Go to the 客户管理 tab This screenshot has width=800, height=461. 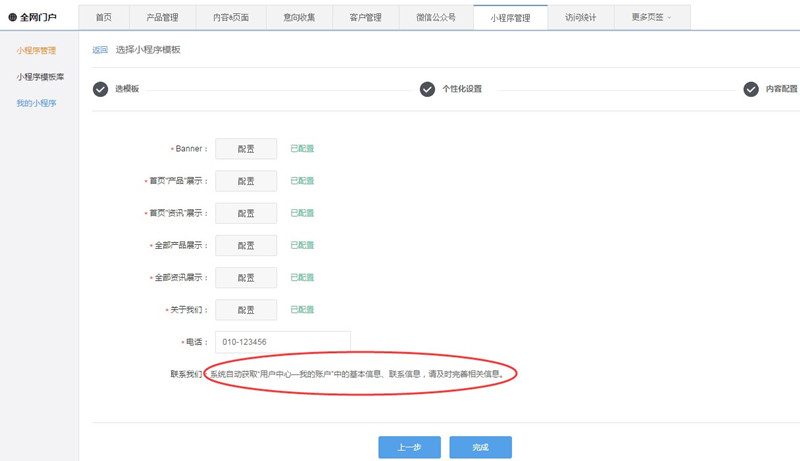[365, 17]
